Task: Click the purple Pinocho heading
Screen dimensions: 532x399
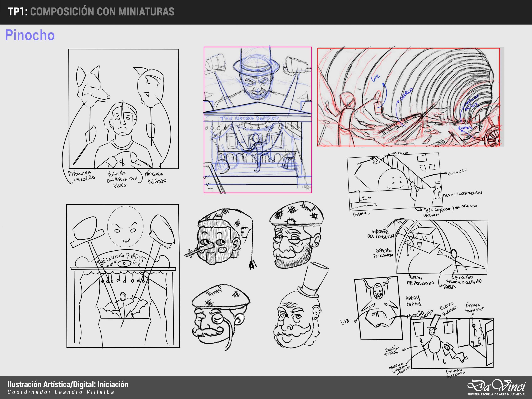Action: click(x=30, y=35)
